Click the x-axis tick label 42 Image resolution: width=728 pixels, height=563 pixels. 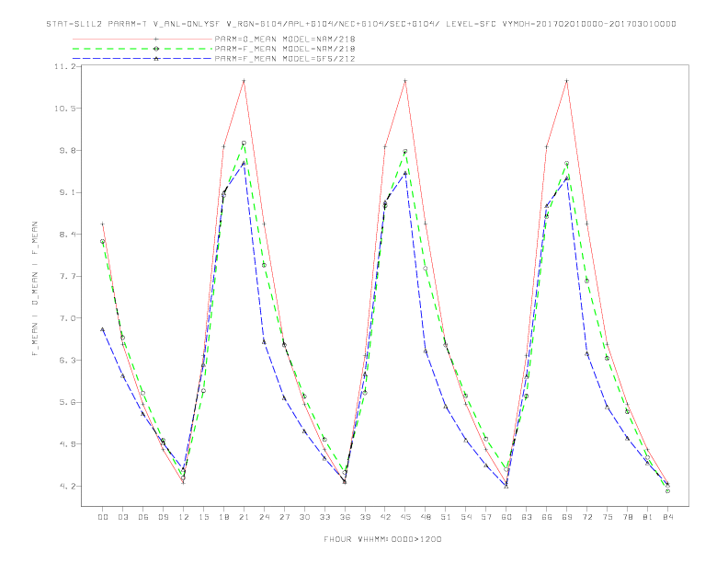pos(385,517)
